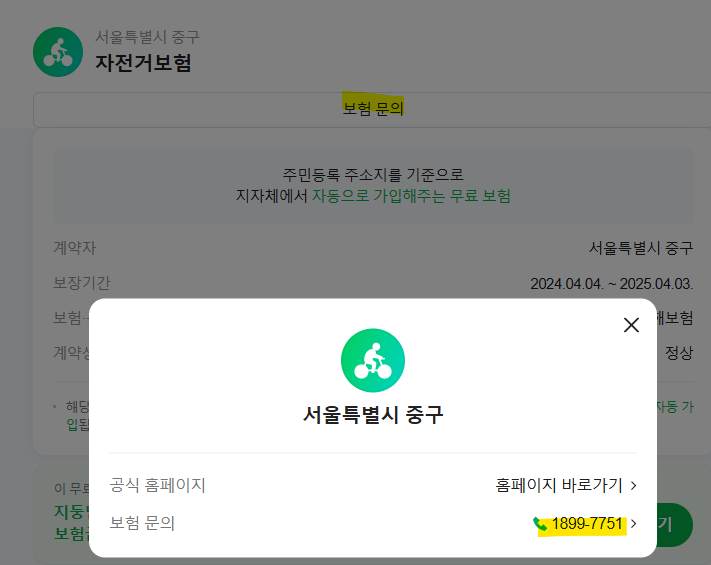Image resolution: width=711 pixels, height=565 pixels.
Task: Click the partially hidden green button at bottom right
Action: 674,525
